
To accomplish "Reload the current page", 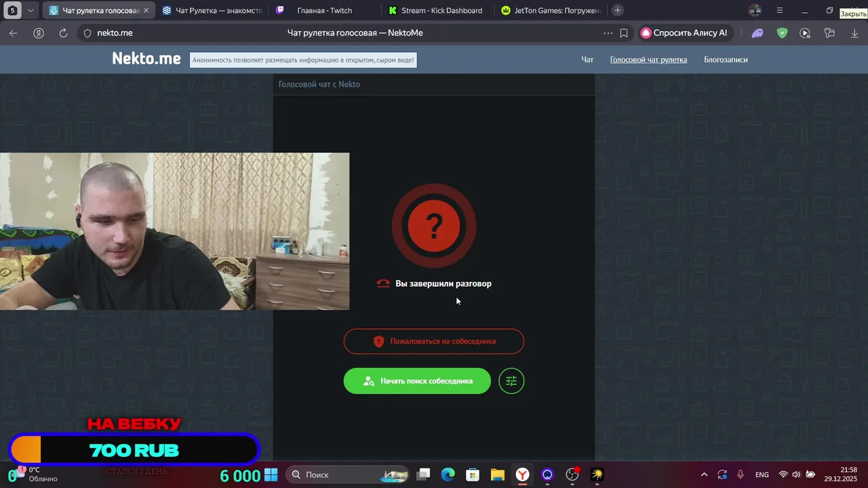I will tap(63, 33).
